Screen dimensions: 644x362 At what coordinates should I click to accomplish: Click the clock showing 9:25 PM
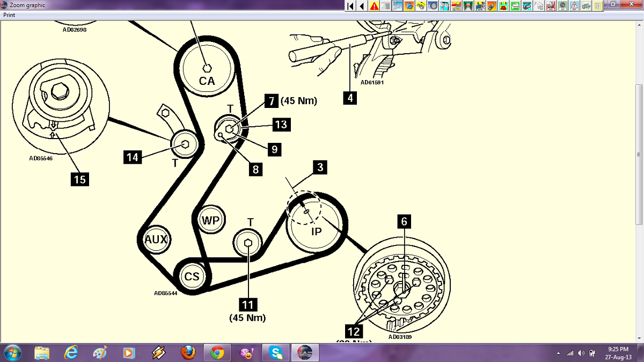click(x=619, y=353)
